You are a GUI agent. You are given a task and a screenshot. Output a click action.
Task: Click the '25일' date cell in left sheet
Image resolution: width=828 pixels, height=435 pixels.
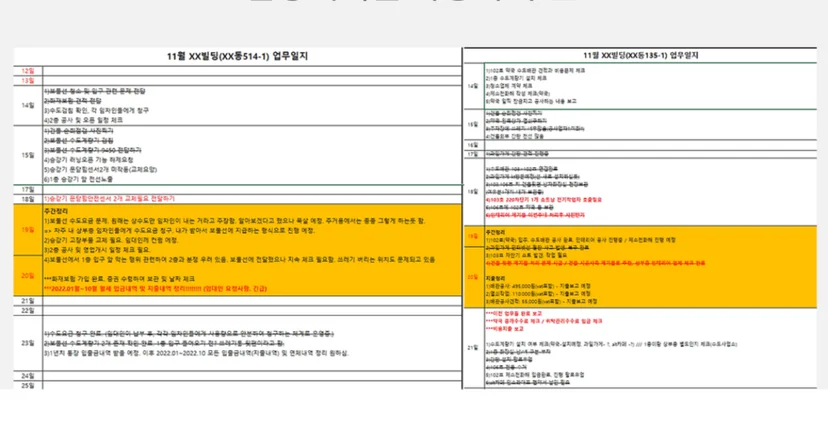coord(28,385)
